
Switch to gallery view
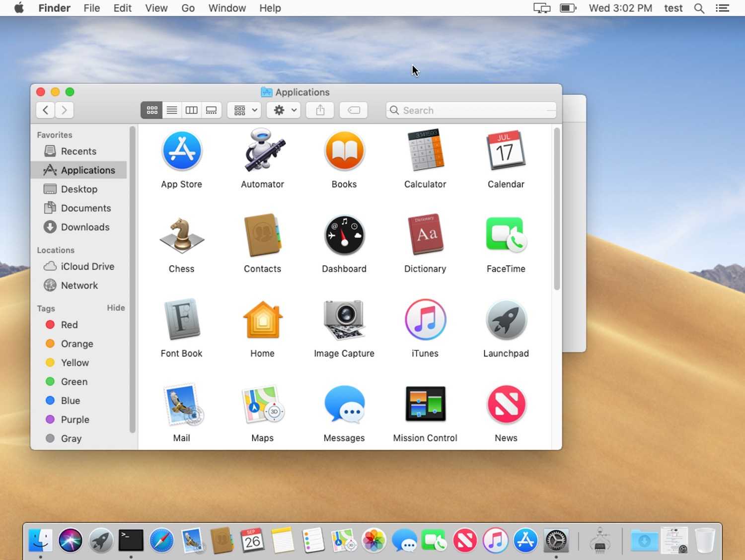[212, 110]
